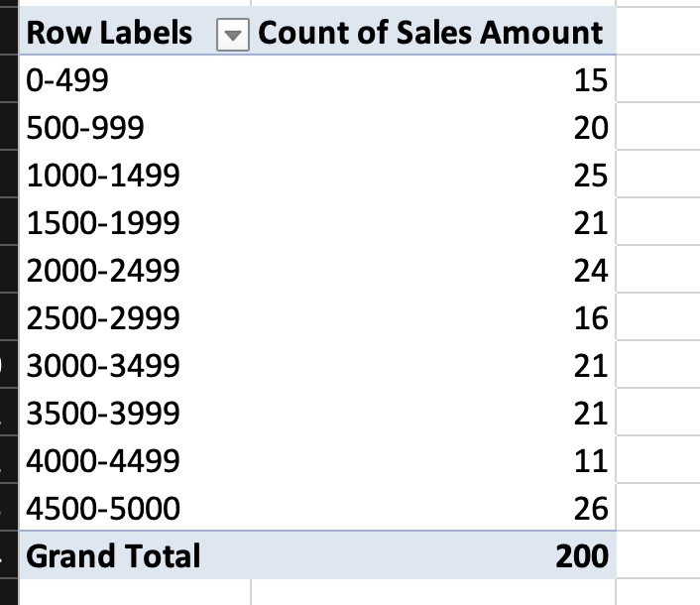The image size is (700, 605).
Task: Click the 1000-1499 row label
Action: coord(103,177)
